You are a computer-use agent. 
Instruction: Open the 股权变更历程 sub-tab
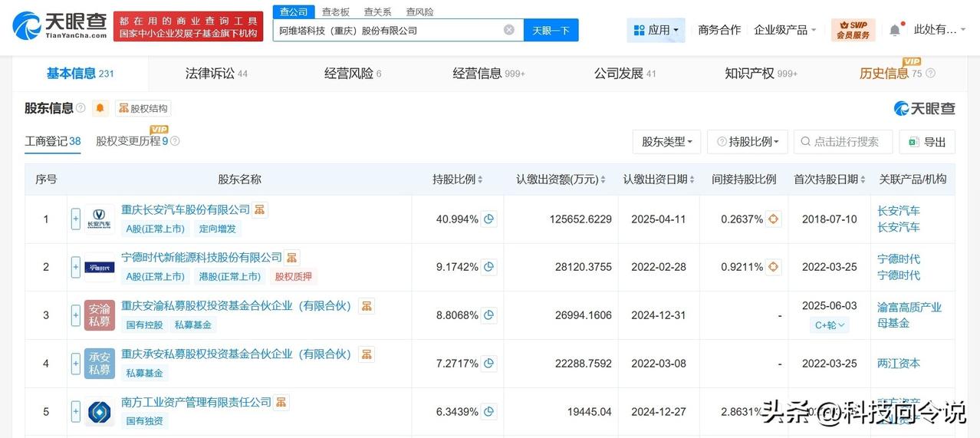(x=131, y=141)
